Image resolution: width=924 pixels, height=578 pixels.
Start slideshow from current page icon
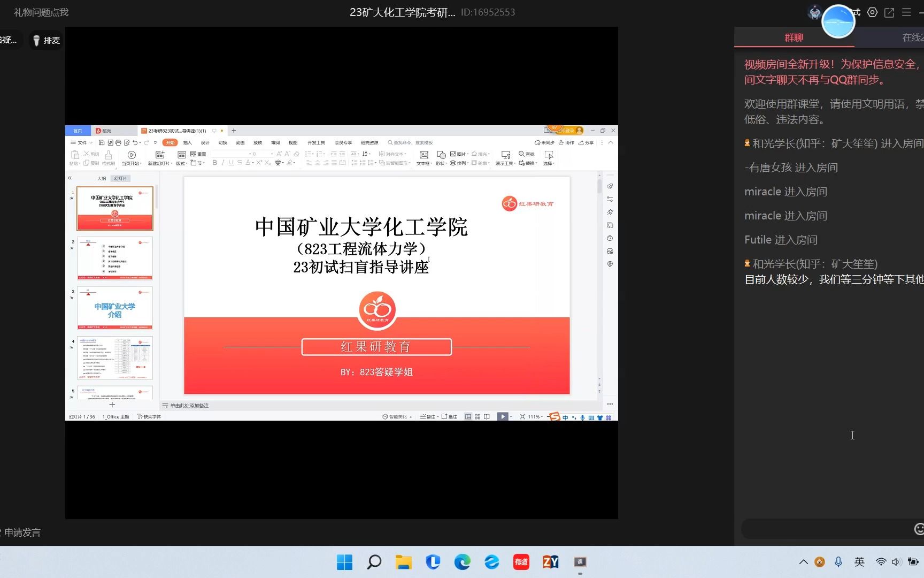[132, 155]
